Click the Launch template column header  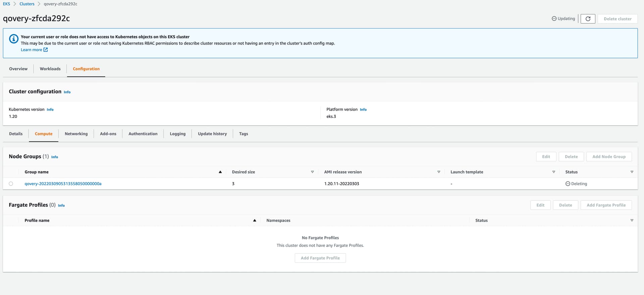click(467, 172)
